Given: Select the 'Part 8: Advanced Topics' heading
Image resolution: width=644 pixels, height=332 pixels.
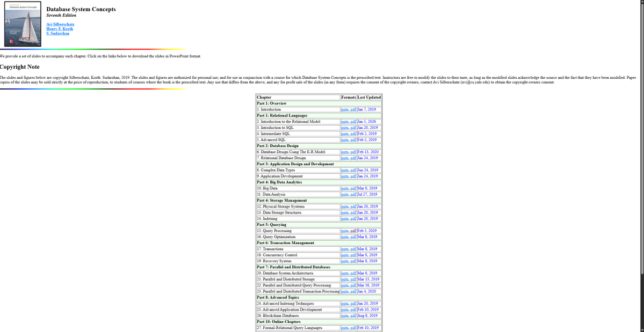Looking at the screenshot, I should (x=319, y=298).
